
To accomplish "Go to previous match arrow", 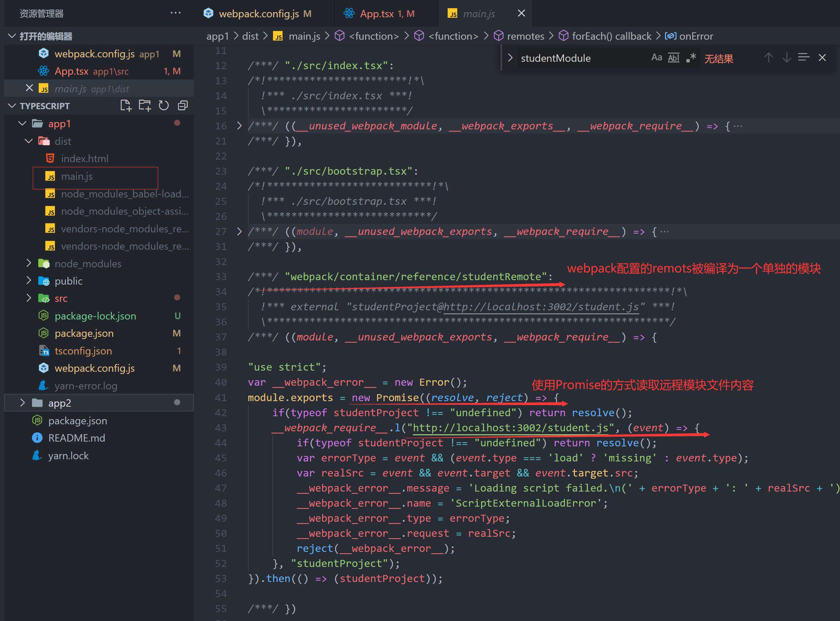I will (x=768, y=57).
